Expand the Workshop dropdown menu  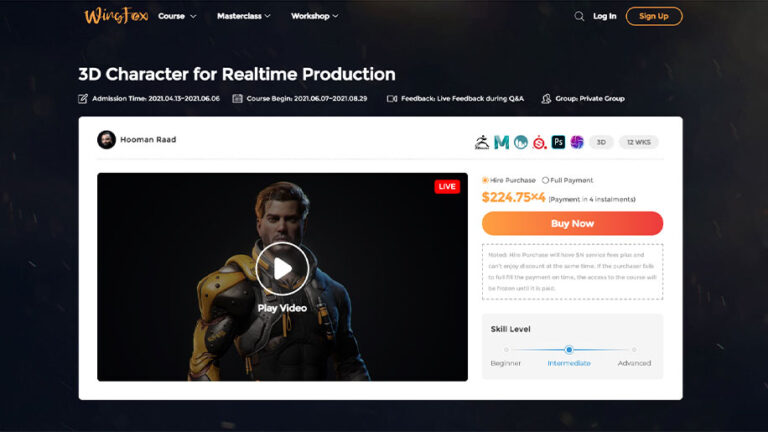click(314, 16)
